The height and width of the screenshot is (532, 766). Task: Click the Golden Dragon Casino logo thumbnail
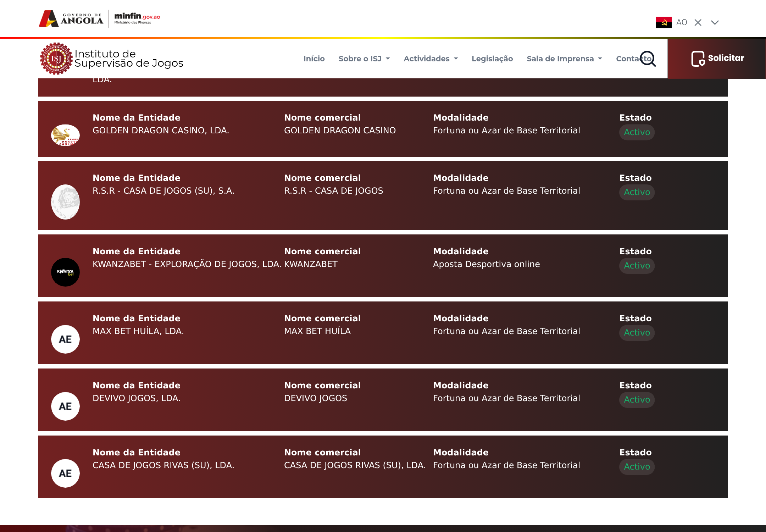(65, 135)
